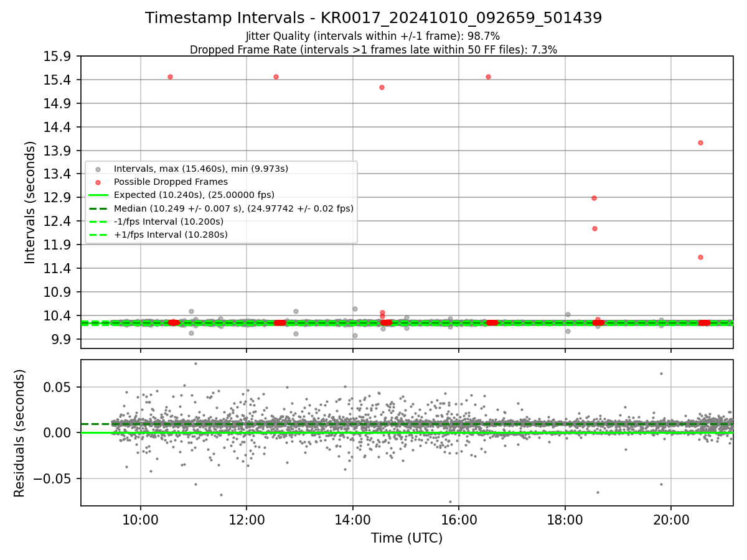Click the red dropped-frame point near 12.9 seconds
The height and width of the screenshot is (560, 747).
point(594,198)
